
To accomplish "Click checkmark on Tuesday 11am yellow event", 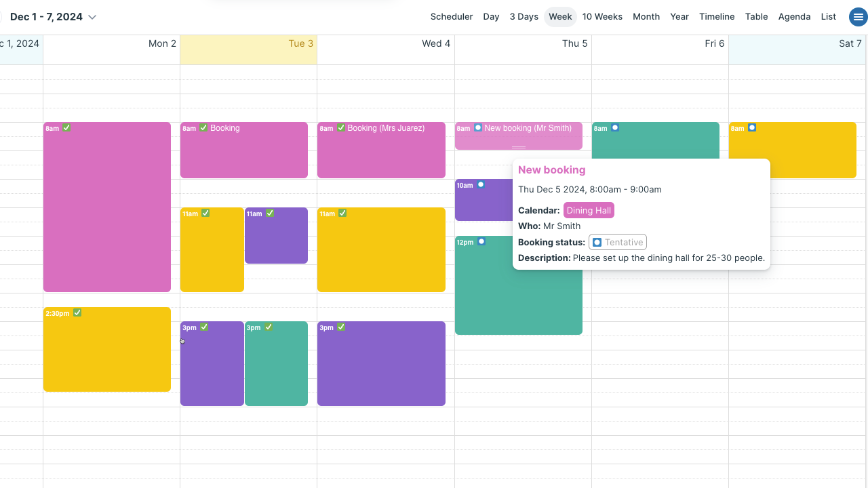I will pyautogui.click(x=205, y=213).
